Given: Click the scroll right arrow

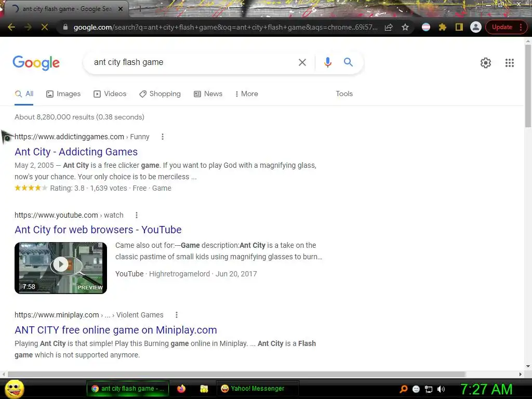Looking at the screenshot, I should pos(521,374).
